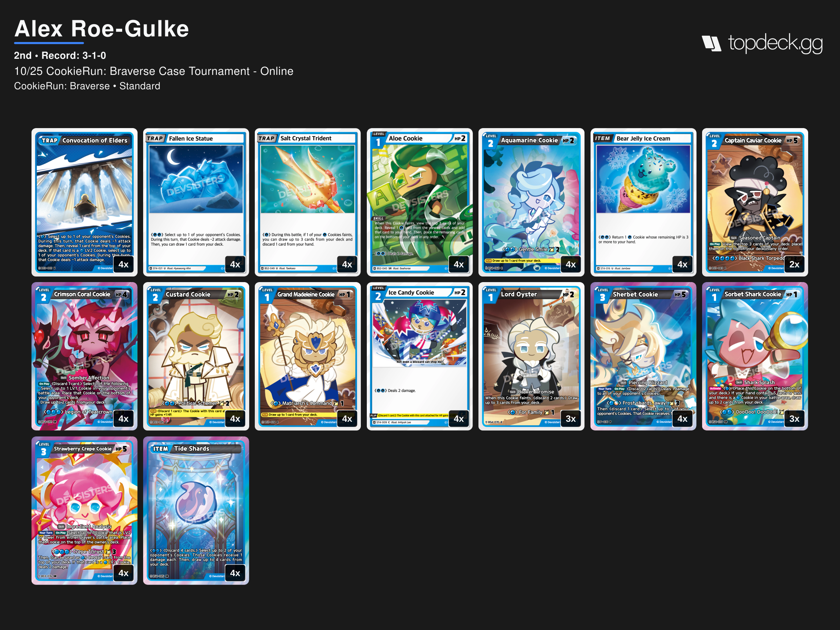The image size is (840, 630).
Task: Select the Aquamarine Cookie card
Action: 531,202
